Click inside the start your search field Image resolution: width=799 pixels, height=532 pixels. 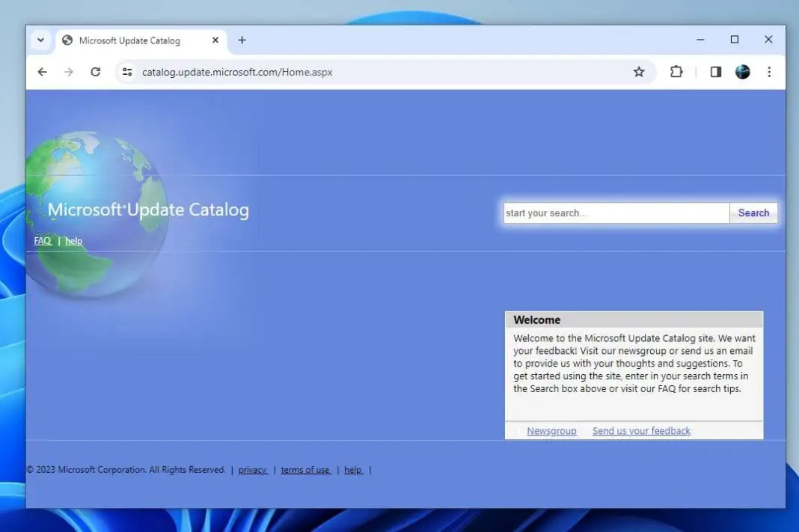[x=615, y=213]
